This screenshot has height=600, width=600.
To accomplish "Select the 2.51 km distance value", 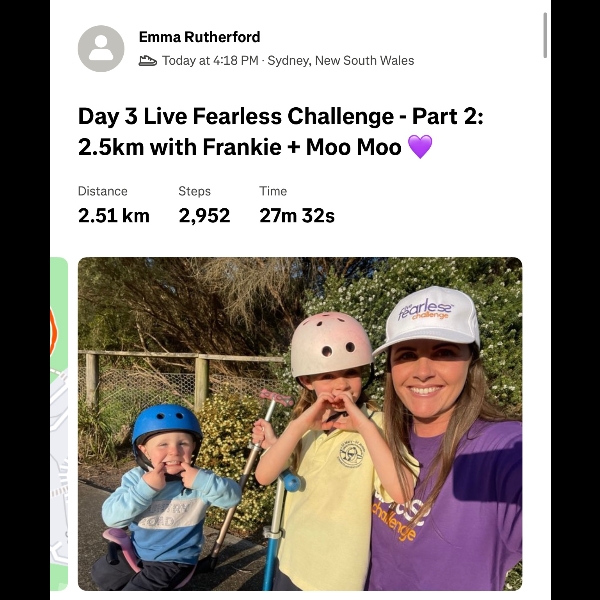I will [114, 215].
